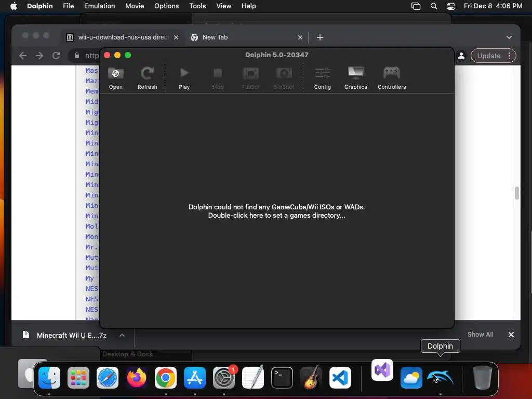This screenshot has width=532, height=399.
Task: Open the Minecraft Wii U download item
Action: point(64,335)
